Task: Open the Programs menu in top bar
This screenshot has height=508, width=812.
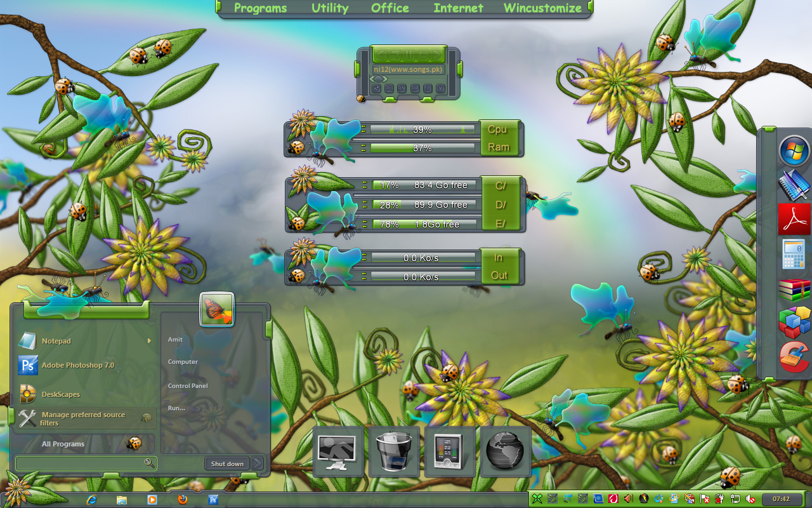Action: click(x=260, y=8)
